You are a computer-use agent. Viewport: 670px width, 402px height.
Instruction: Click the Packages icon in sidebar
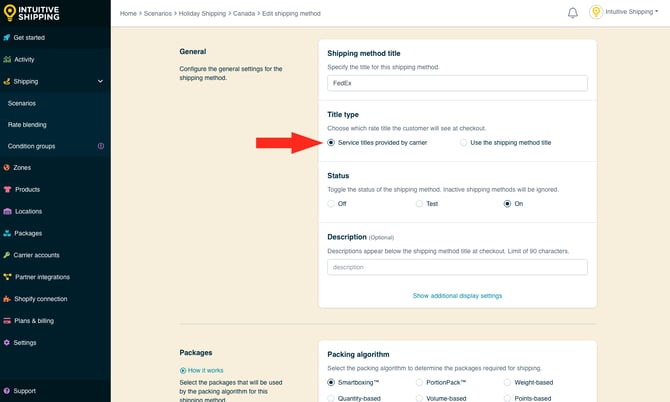(8, 233)
